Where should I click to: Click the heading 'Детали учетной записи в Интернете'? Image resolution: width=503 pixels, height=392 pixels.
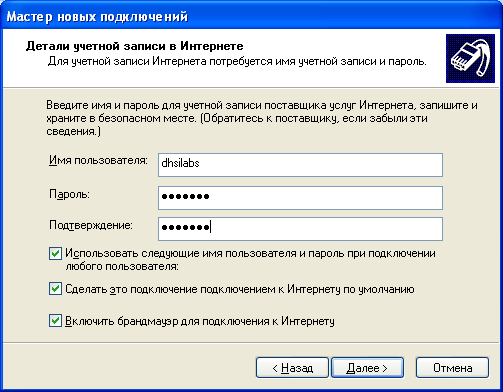click(134, 46)
